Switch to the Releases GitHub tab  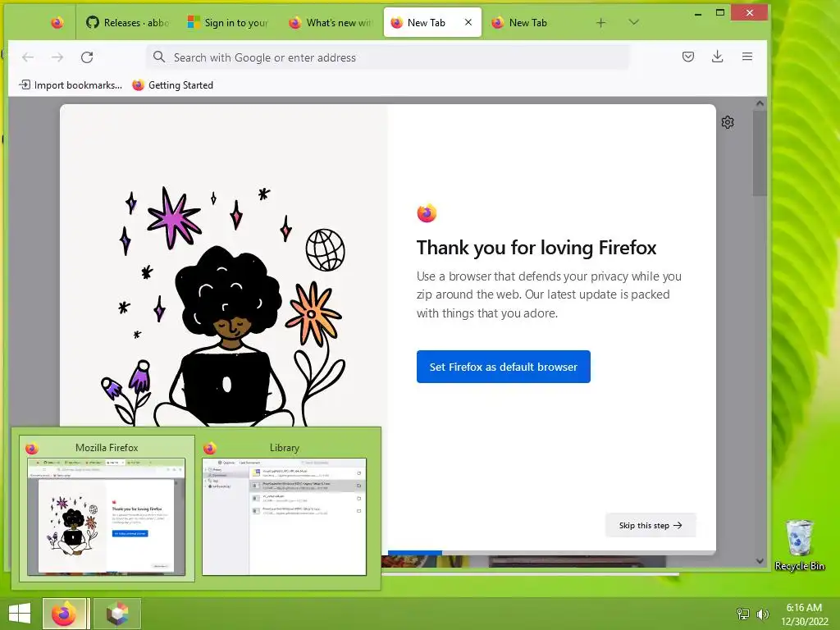127,22
